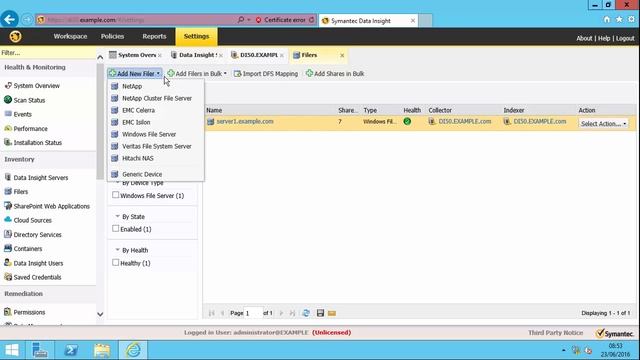
Task: Click the Logout link
Action: click(625, 38)
